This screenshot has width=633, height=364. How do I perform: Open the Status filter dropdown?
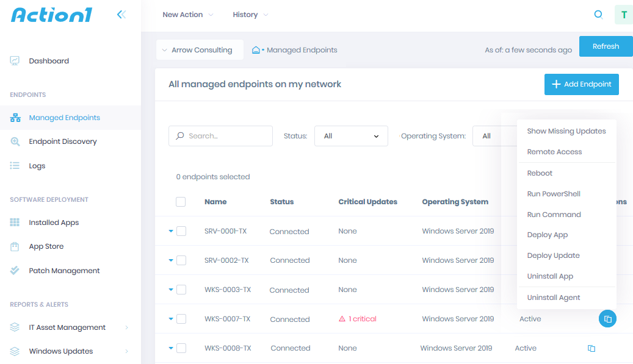pos(351,135)
